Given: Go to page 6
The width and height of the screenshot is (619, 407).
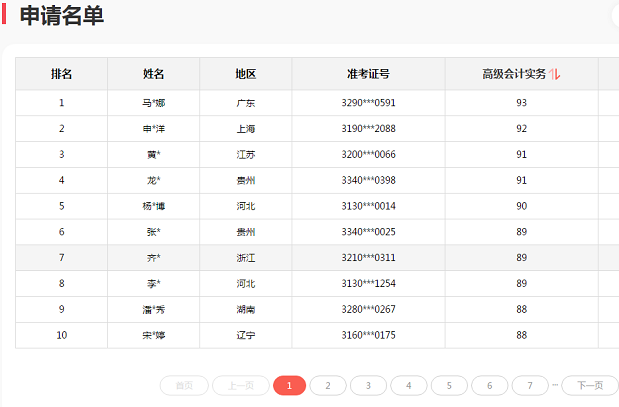Looking at the screenshot, I should click(x=490, y=385).
